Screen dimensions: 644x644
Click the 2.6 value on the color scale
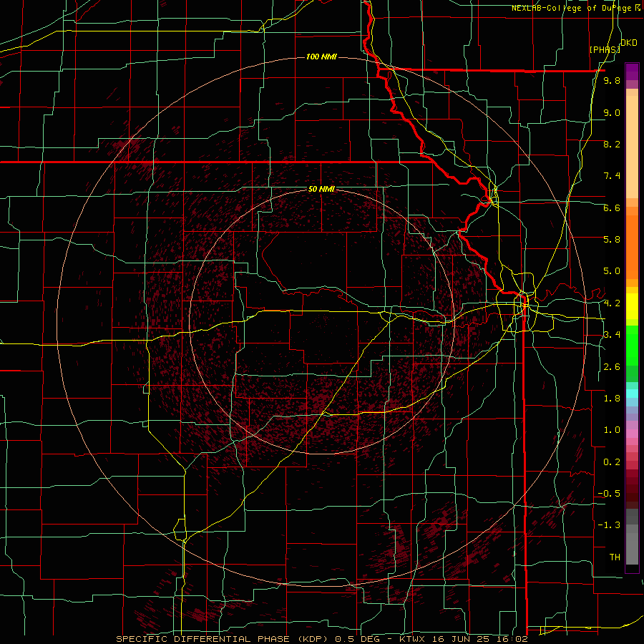coord(612,367)
